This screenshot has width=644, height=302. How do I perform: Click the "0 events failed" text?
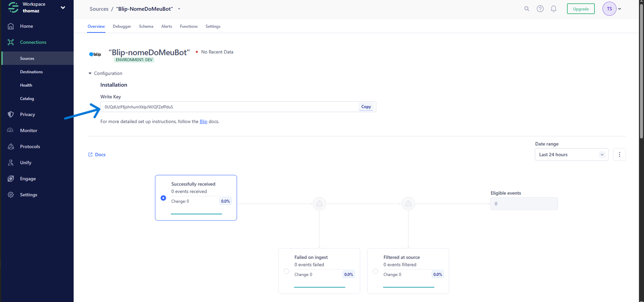(x=309, y=265)
